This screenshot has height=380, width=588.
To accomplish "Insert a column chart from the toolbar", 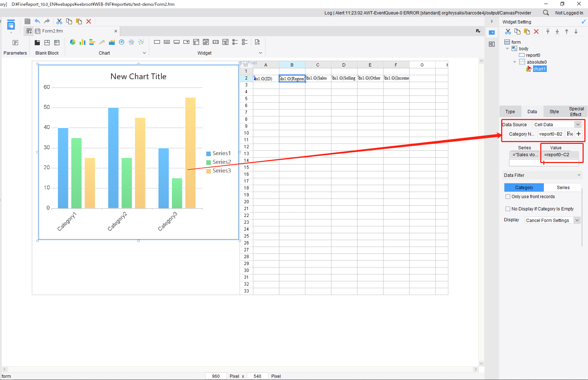I will [83, 42].
